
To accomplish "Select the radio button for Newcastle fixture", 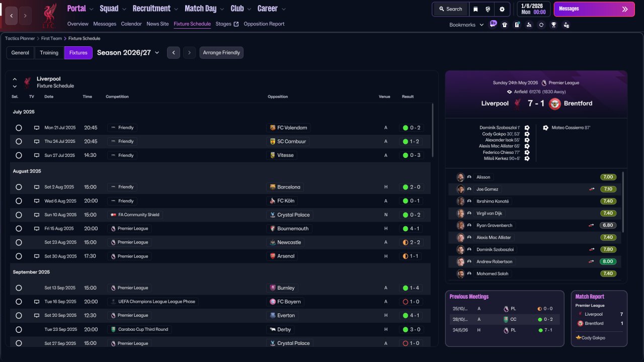I will click(x=19, y=242).
